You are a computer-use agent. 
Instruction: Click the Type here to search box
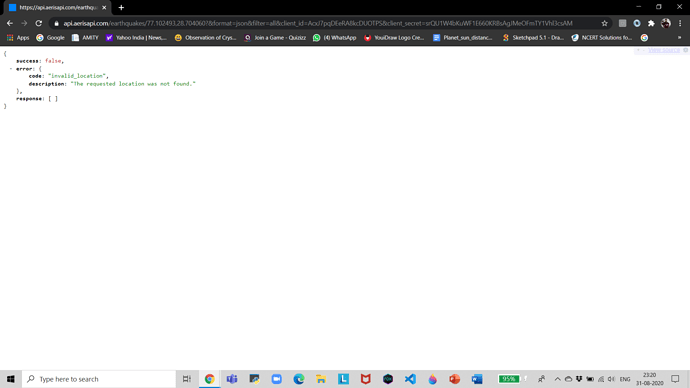[99, 379]
